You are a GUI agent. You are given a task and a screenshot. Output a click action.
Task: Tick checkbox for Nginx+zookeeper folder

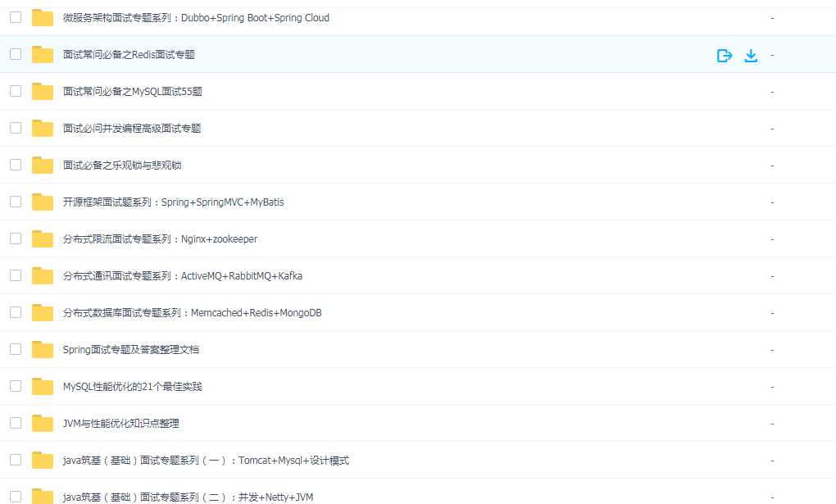click(x=16, y=238)
